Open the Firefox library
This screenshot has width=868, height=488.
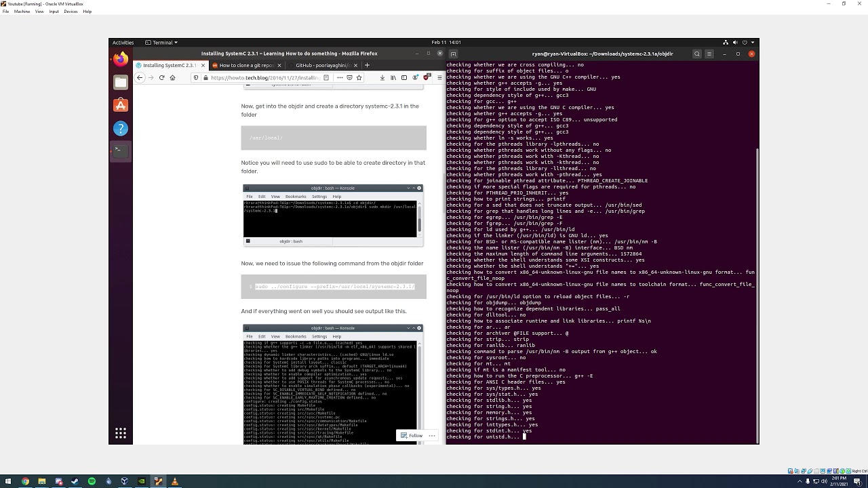point(393,77)
